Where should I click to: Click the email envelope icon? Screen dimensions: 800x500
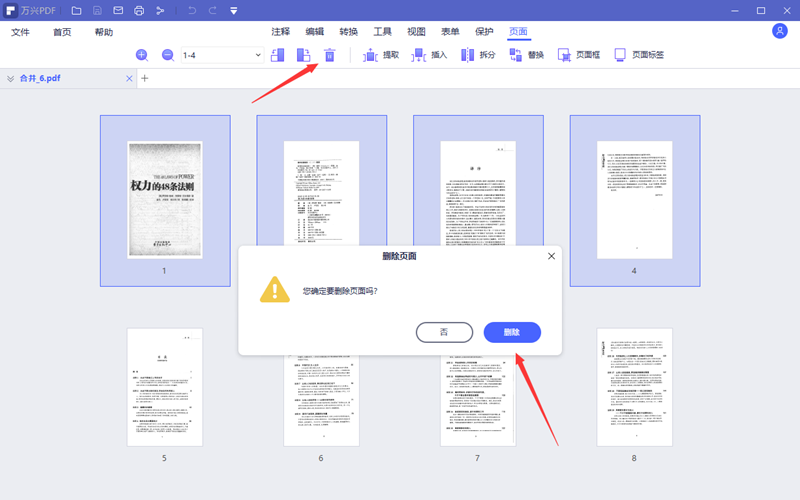pos(118,11)
